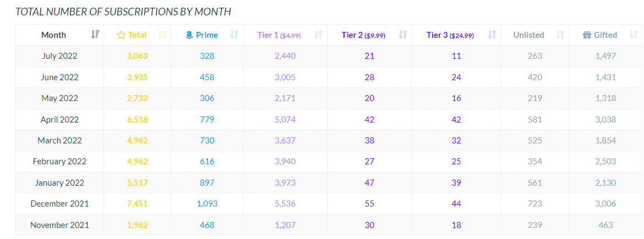Click the star icon beside Total
This screenshot has width=644, height=239.
click(x=121, y=35)
